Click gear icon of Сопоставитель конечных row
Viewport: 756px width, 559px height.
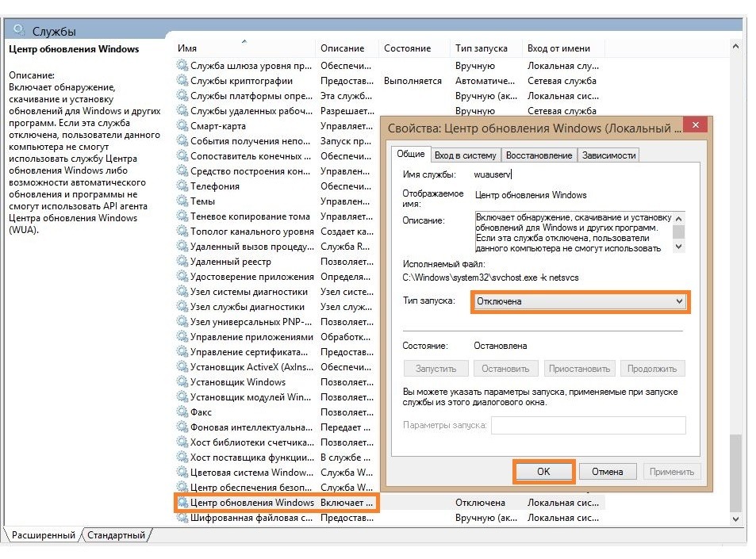(x=182, y=155)
